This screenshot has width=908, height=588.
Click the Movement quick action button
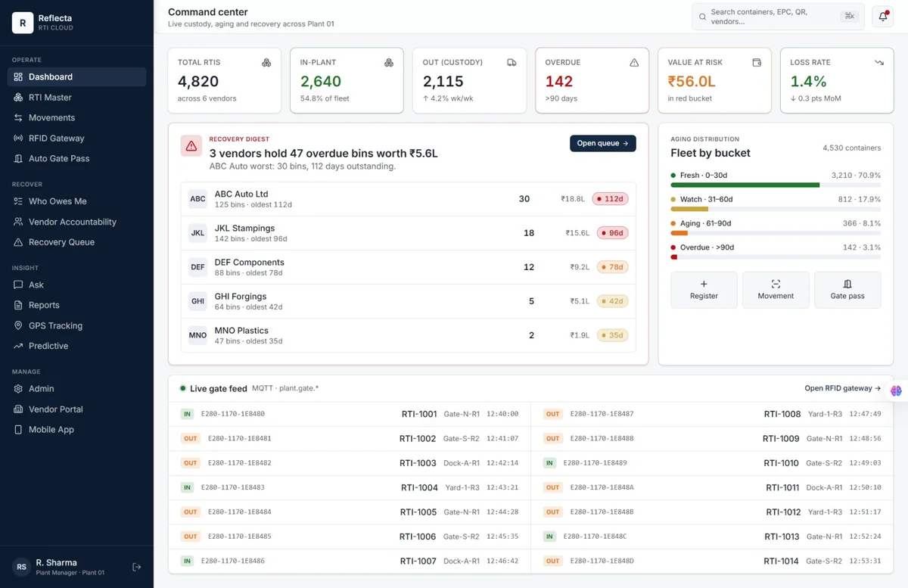(x=776, y=290)
